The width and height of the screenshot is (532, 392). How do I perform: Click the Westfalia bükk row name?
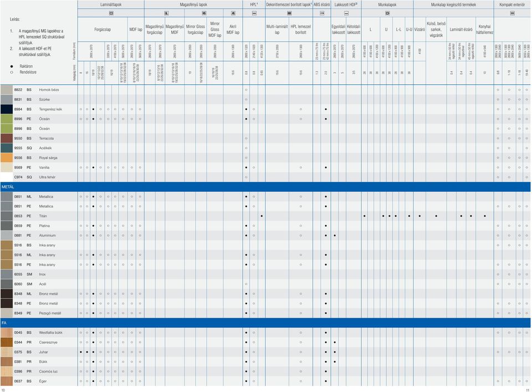[x=51, y=333]
